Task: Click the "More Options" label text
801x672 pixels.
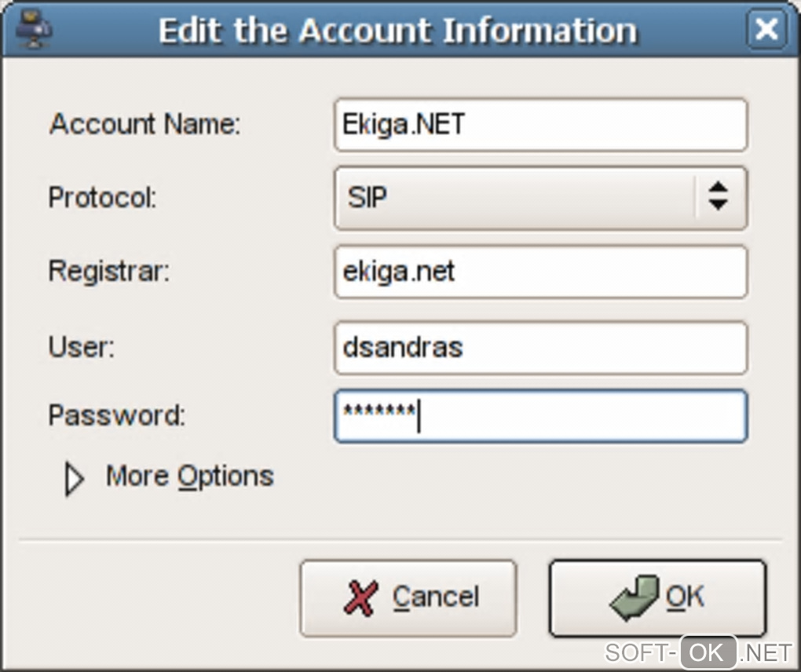Action: pos(190,477)
